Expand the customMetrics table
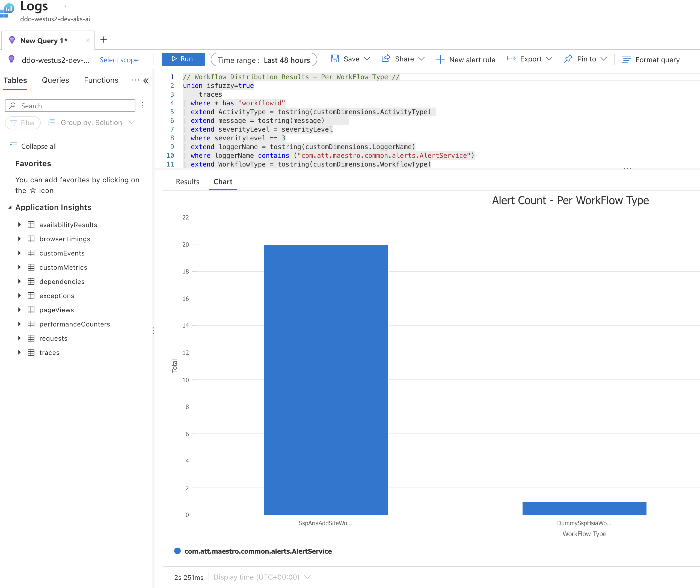The image size is (700, 588). click(19, 267)
